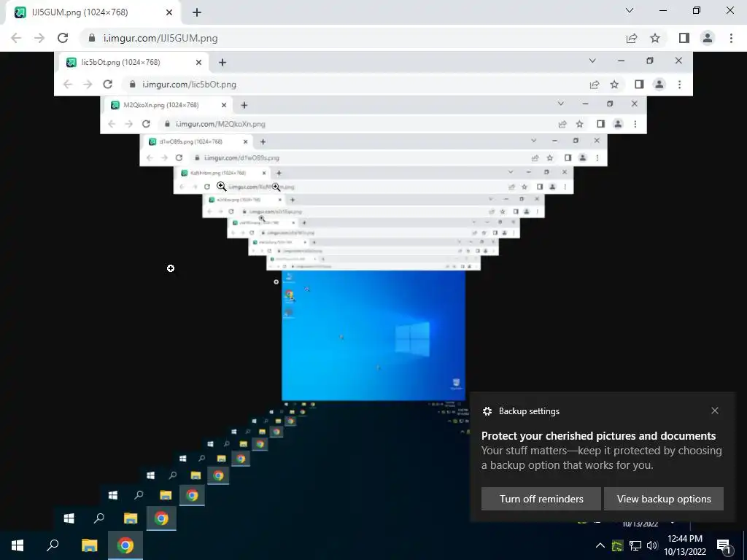The image size is (747, 560).
Task: Open Windows Search on the bottom taskbar
Action: (53, 545)
